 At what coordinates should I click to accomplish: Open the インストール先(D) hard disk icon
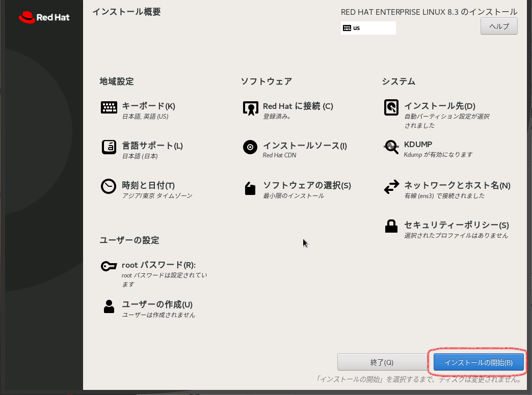click(391, 107)
